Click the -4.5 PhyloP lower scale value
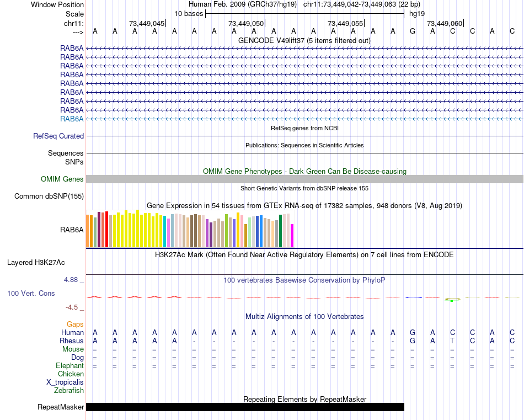Viewport: 524px width, 420px height. pyautogui.click(x=72, y=307)
